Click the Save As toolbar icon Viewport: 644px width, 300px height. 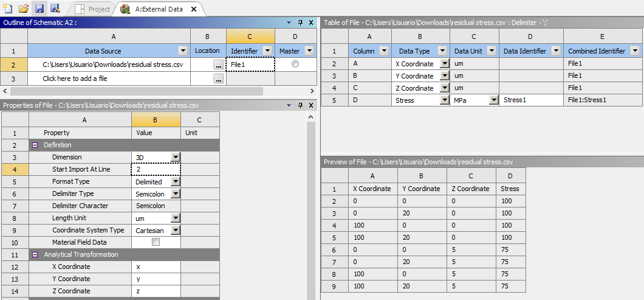coord(55,9)
